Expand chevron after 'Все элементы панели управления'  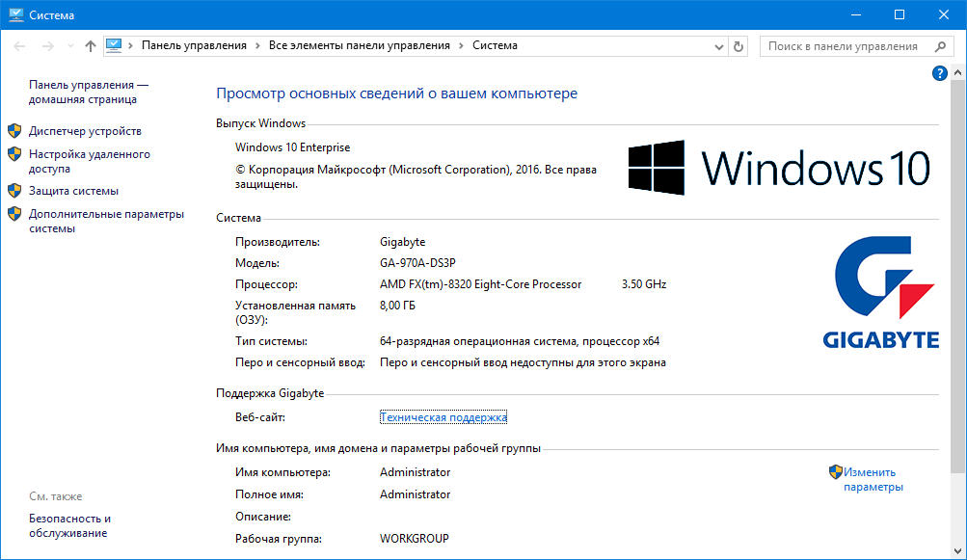tap(461, 46)
